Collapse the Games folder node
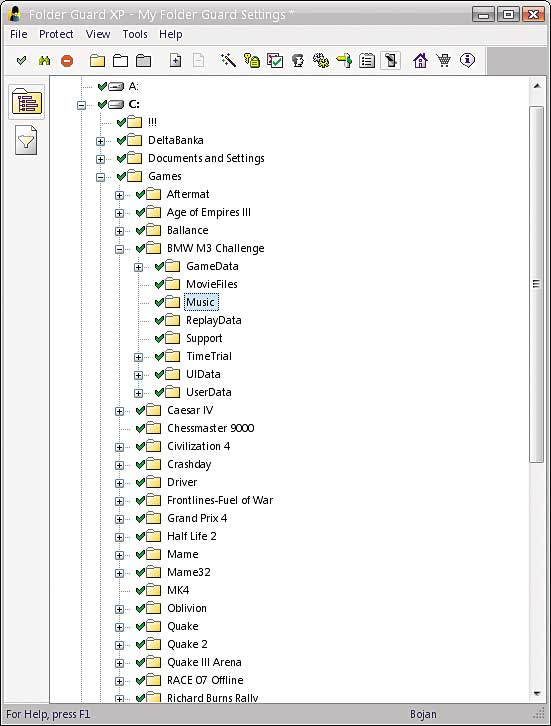This screenshot has height=726, width=551. coord(100,177)
